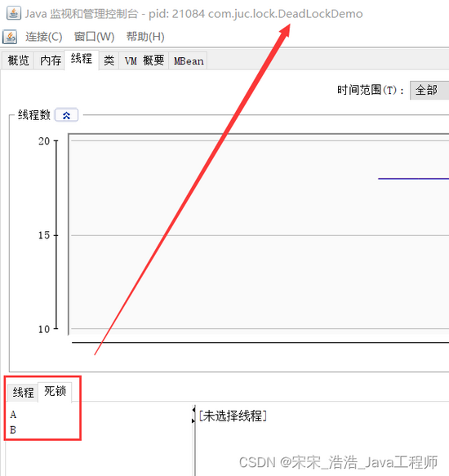Click the blue thread count line in the chart

point(413,179)
